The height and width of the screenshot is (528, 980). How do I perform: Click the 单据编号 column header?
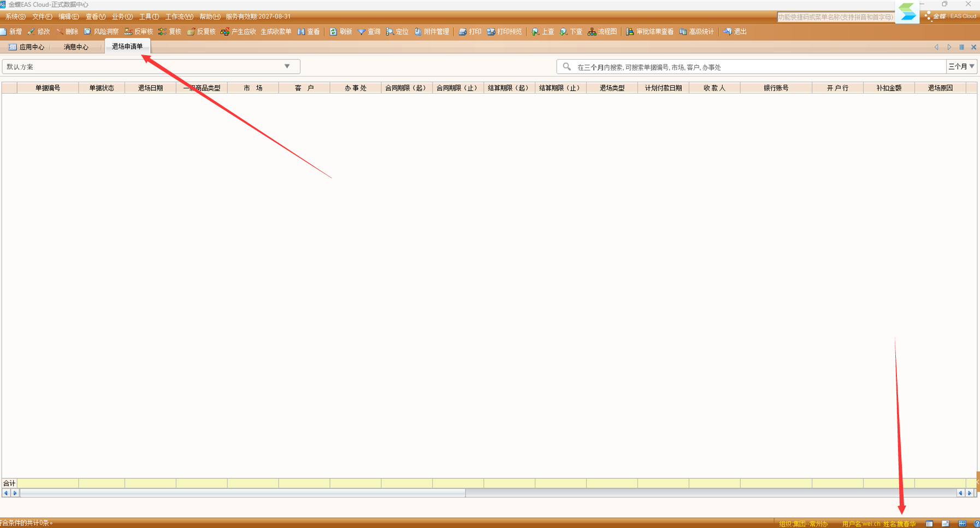pyautogui.click(x=48, y=88)
